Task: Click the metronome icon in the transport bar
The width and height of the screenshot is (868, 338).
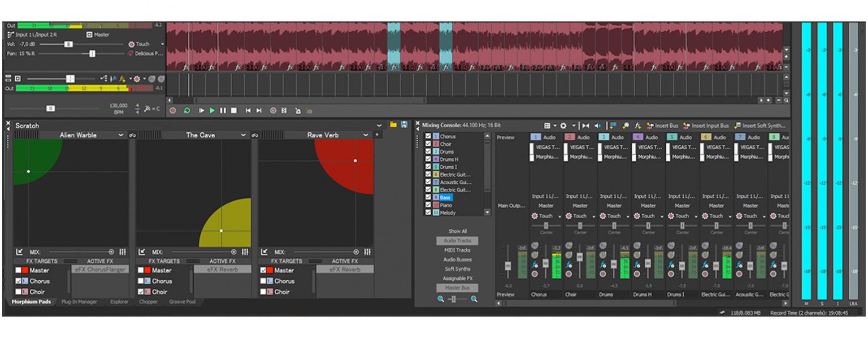Action: click(x=298, y=111)
